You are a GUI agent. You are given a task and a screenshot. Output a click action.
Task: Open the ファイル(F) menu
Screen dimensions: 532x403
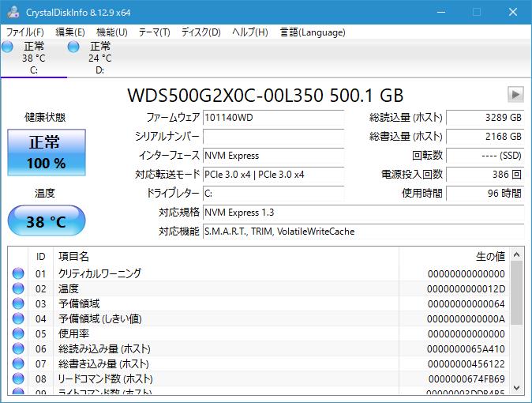(x=25, y=32)
